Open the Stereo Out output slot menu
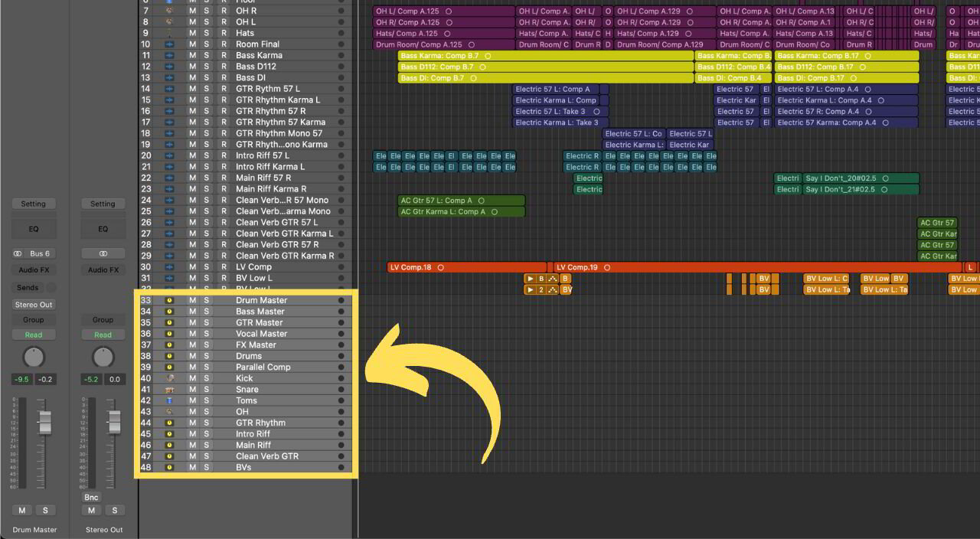Image resolution: width=980 pixels, height=539 pixels. pyautogui.click(x=103, y=253)
